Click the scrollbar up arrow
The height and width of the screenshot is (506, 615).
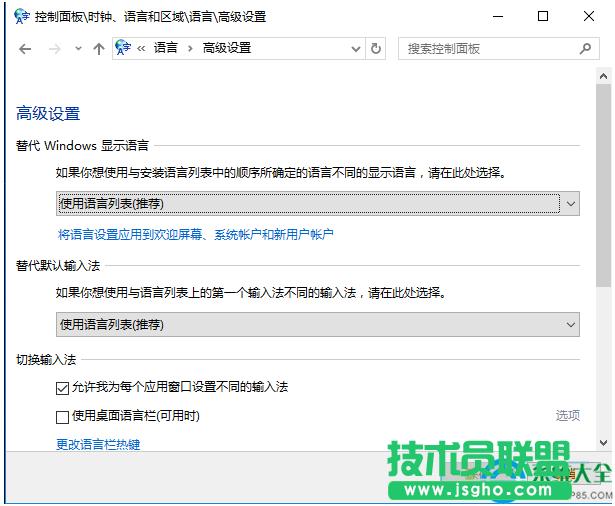(603, 76)
